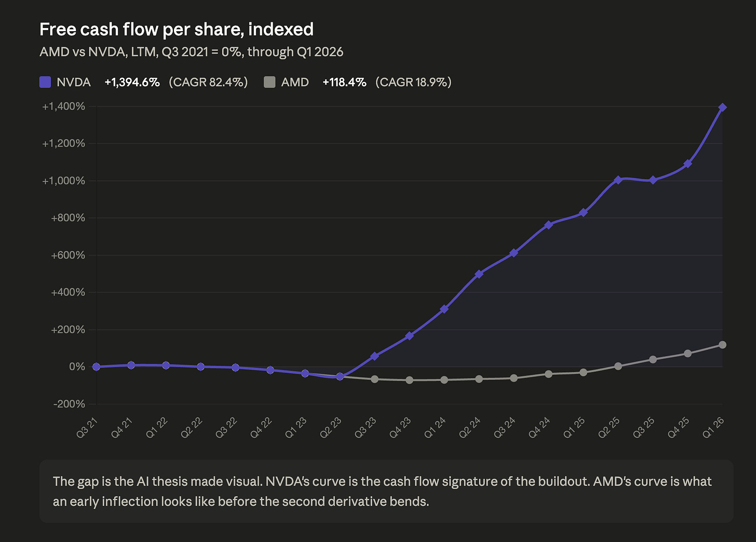Click the Q3 21 x-axis label
The height and width of the screenshot is (542, 756).
tap(87, 427)
